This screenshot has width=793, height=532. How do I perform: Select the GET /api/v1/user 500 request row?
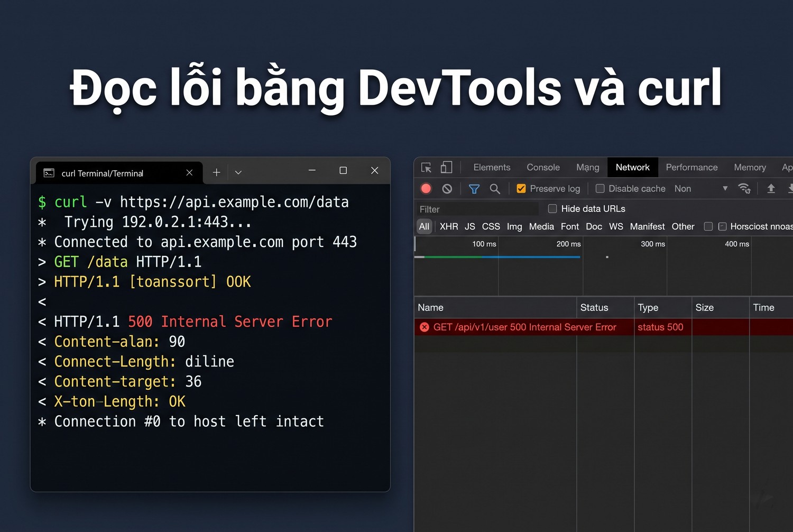click(604, 327)
